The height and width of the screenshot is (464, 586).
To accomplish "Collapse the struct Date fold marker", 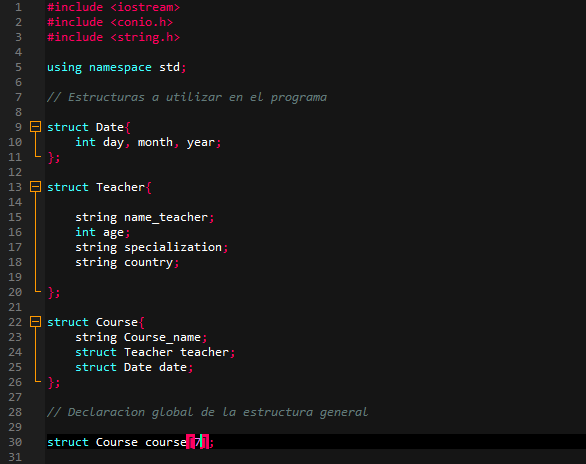I will pos(36,127).
